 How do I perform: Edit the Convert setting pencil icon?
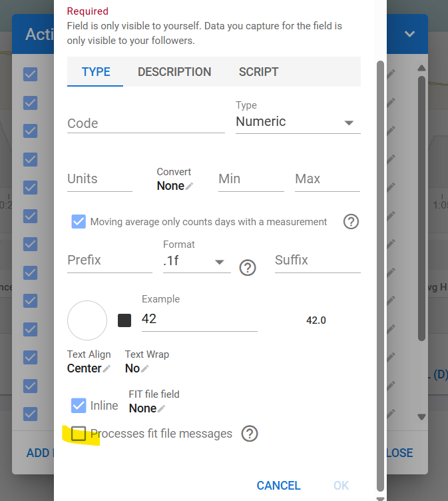tap(190, 187)
